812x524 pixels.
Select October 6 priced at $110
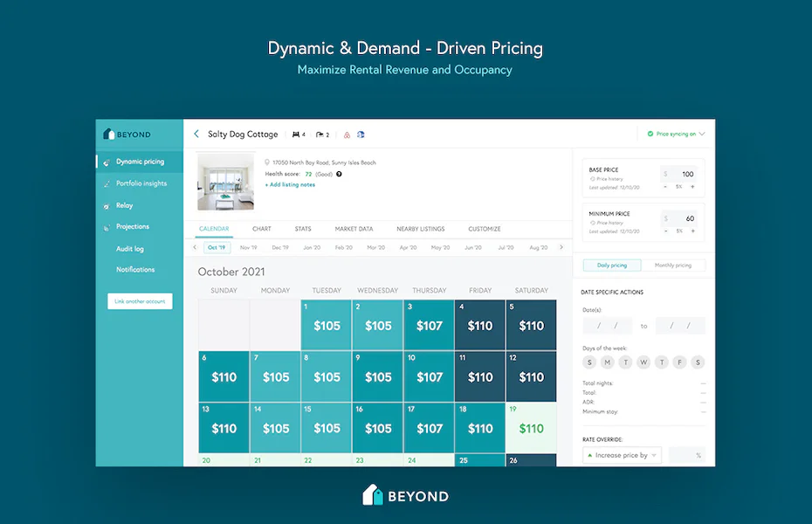[x=224, y=376]
